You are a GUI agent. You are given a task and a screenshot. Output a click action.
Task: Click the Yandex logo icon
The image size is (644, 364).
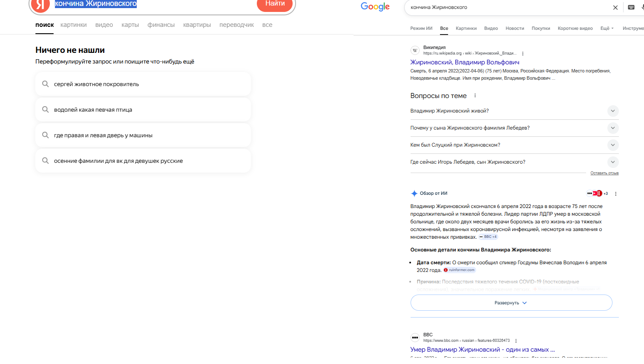pos(40,4)
